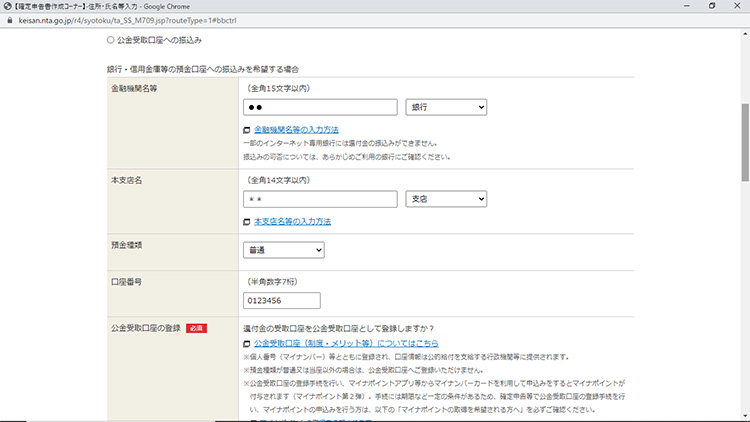Maximize the Chrome window
This screenshot has width=750, height=422.
pyautogui.click(x=711, y=6)
